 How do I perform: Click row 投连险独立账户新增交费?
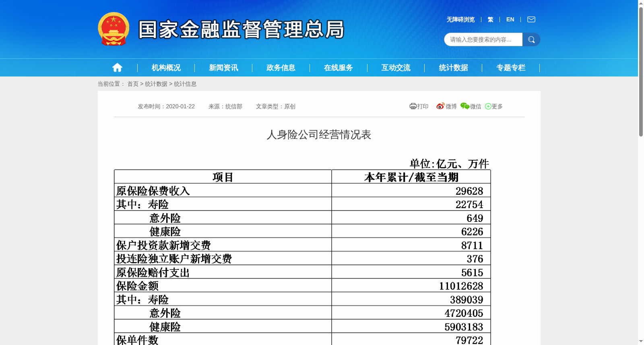click(174, 258)
